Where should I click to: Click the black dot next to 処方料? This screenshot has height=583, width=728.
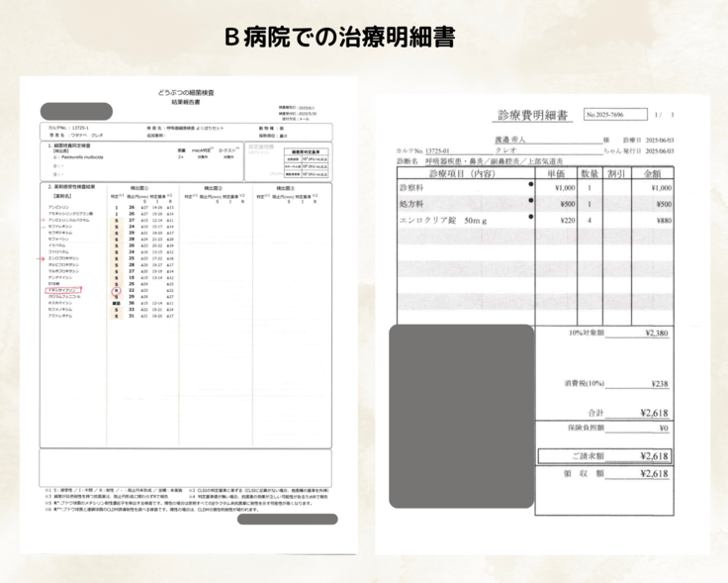(531, 202)
